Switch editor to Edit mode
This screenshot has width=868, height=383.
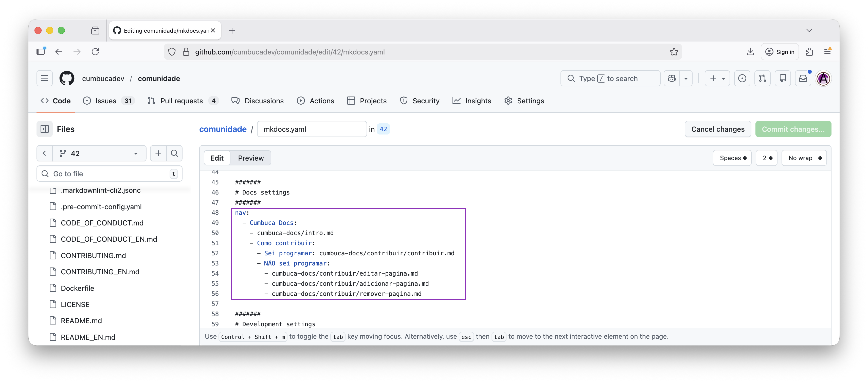(x=217, y=158)
